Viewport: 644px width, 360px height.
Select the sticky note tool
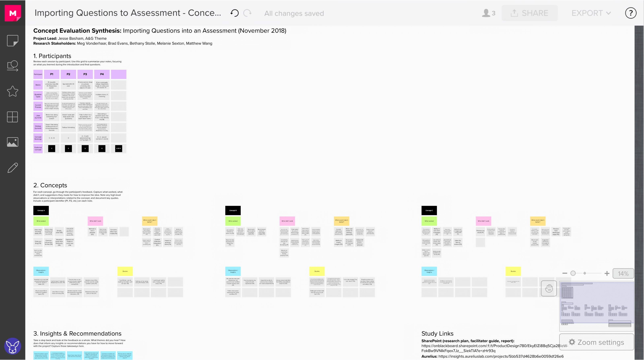click(12, 41)
